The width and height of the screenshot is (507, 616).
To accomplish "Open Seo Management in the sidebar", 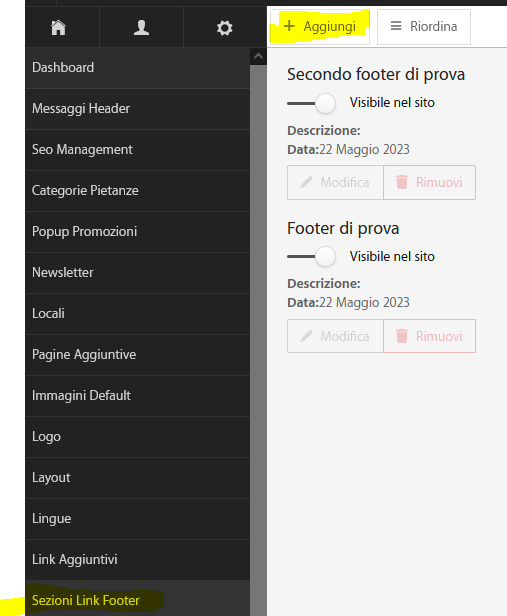I will pyautogui.click(x=137, y=150).
